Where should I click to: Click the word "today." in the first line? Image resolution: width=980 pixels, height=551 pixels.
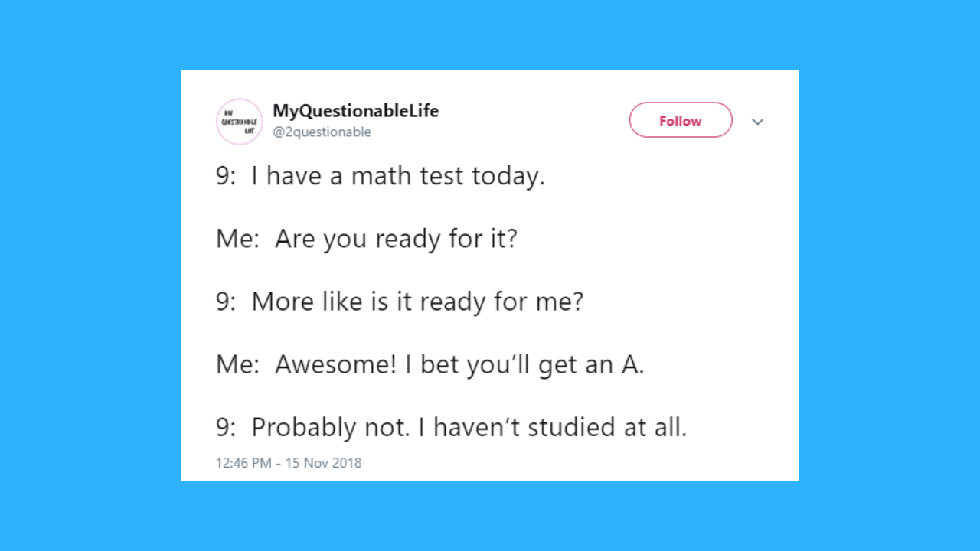click(x=508, y=177)
